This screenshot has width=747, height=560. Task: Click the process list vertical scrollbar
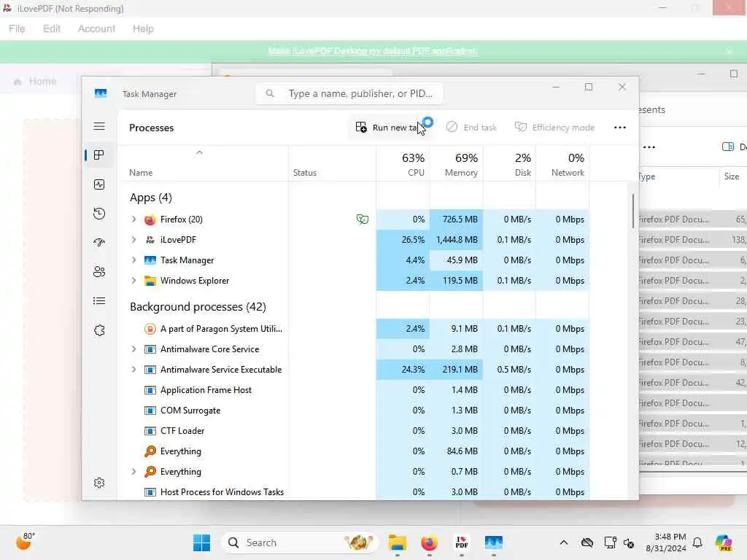click(632, 211)
